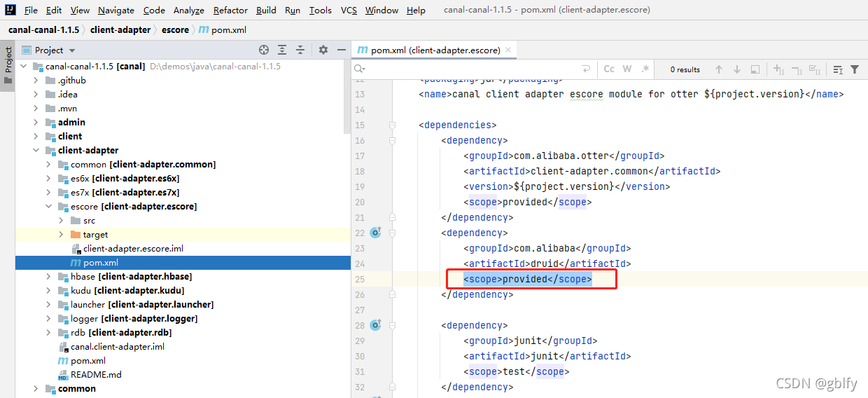This screenshot has height=398, width=868.
Task: Open the Navigate menu
Action: [116, 10]
